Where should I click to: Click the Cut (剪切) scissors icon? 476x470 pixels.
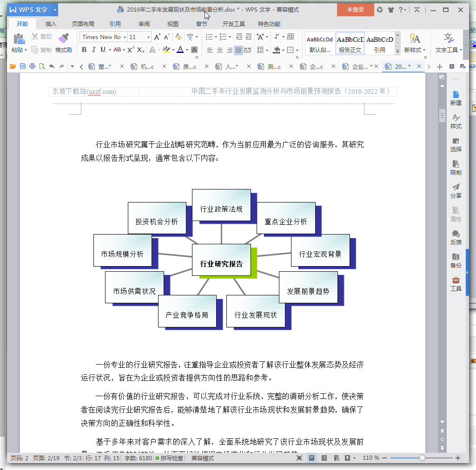(x=35, y=37)
